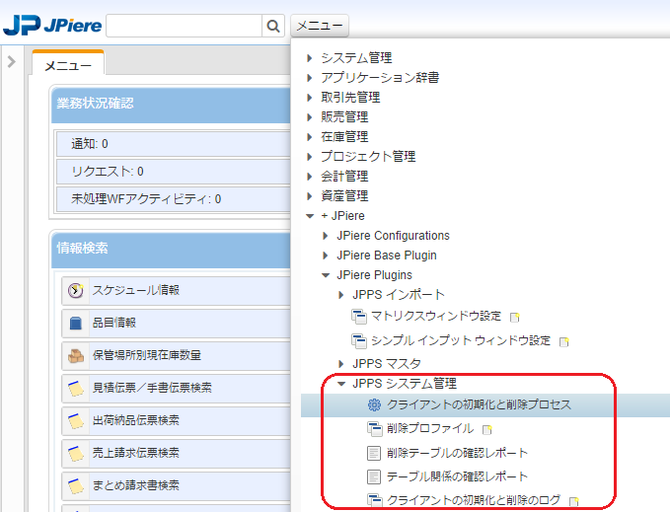Expand アプリケーション辞書 tree arrow

click(310, 78)
